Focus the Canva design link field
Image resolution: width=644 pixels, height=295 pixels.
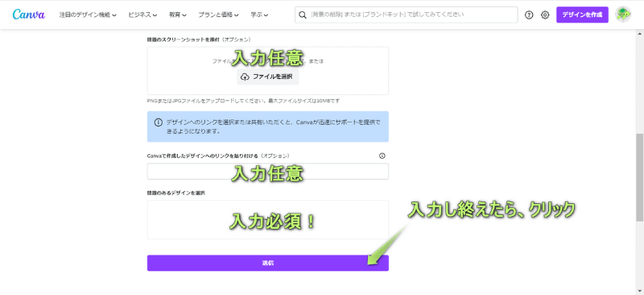click(268, 171)
